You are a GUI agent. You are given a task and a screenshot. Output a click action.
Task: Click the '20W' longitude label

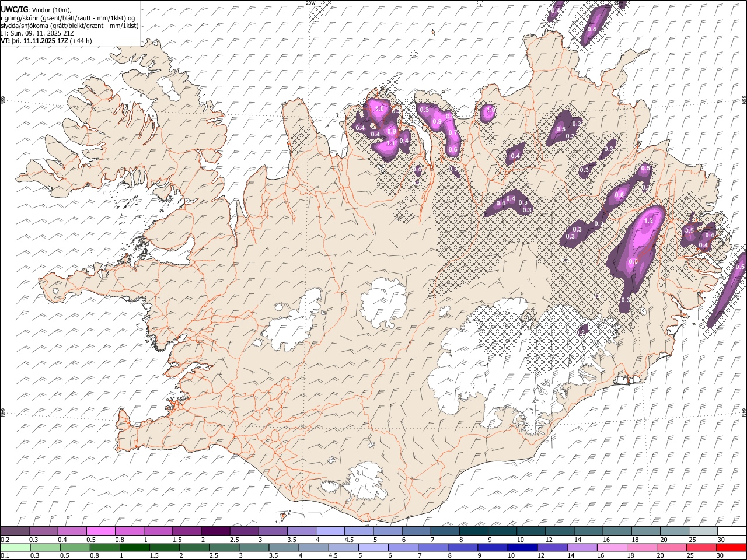pos(310,3)
